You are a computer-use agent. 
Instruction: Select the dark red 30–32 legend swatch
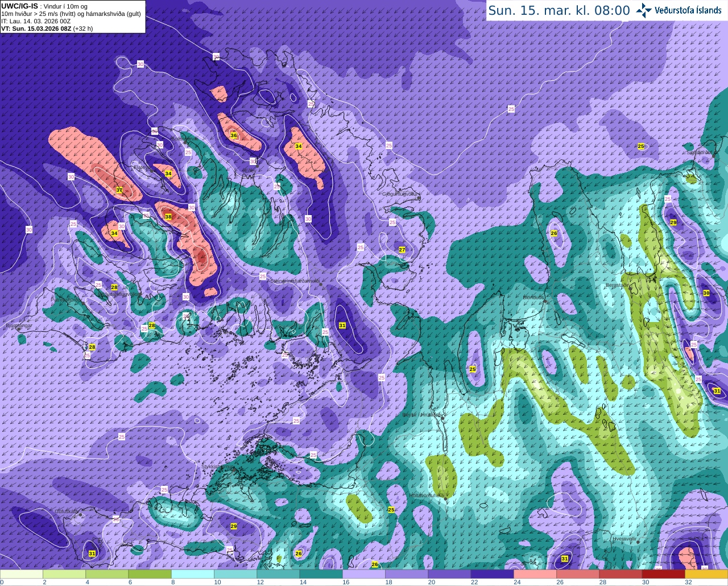click(x=664, y=574)
